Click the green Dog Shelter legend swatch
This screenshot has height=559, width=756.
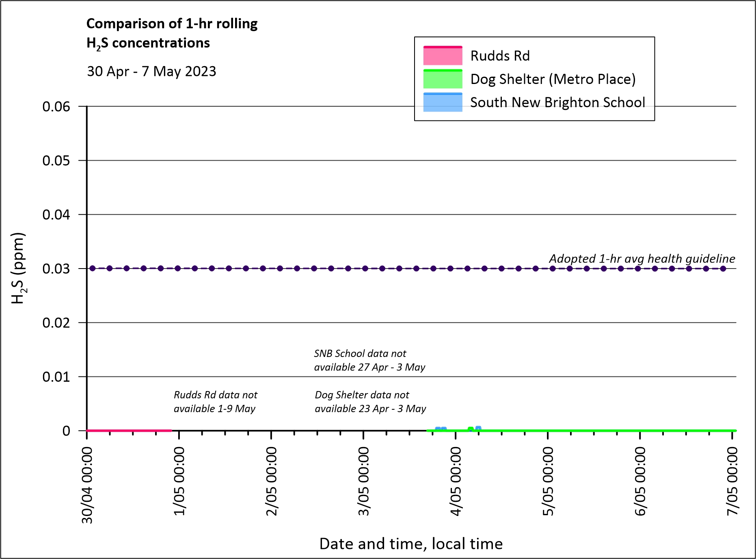(x=443, y=79)
